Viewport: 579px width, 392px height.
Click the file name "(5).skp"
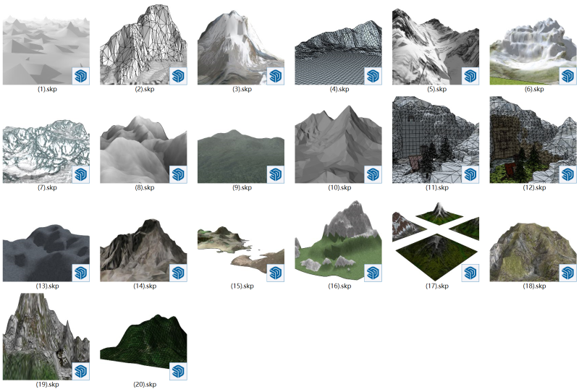click(437, 89)
